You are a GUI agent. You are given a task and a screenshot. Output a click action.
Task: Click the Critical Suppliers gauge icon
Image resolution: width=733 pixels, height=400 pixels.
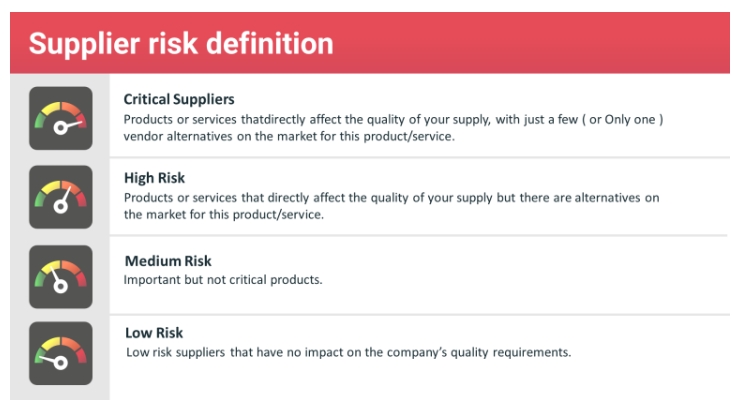point(61,118)
